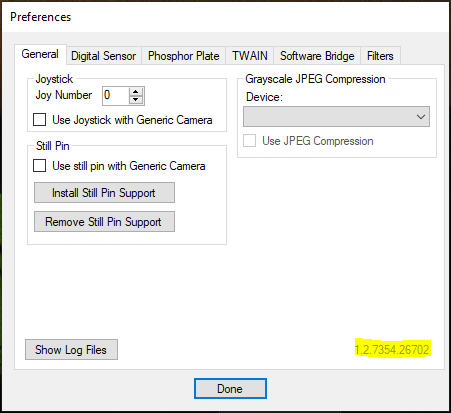Close preferences with the Done button
451x413 pixels.
click(230, 389)
